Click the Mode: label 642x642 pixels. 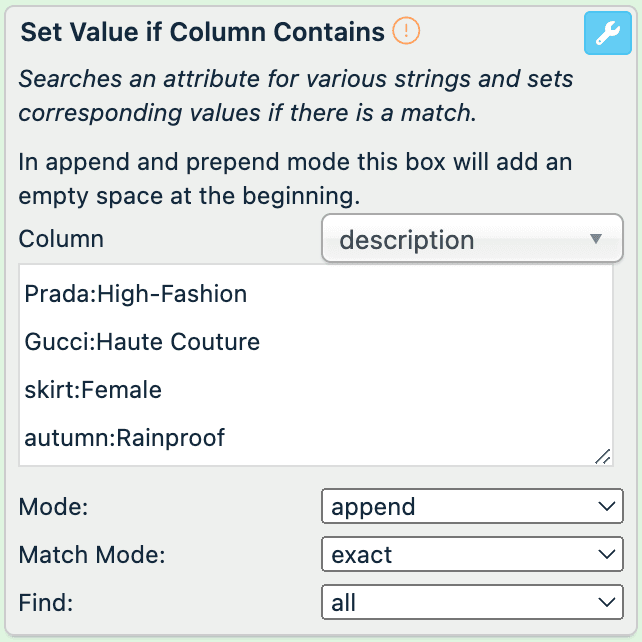[54, 507]
